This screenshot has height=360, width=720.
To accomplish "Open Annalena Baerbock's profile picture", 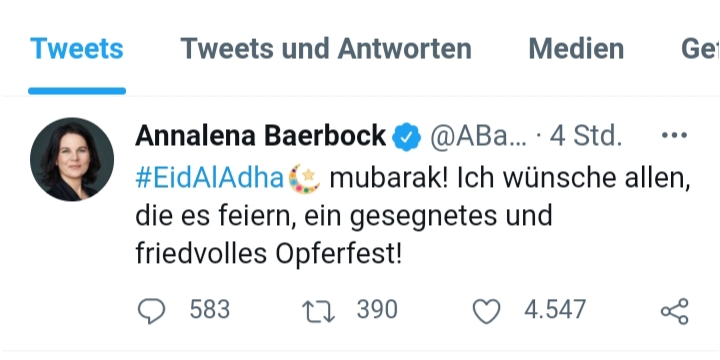I will (72, 159).
